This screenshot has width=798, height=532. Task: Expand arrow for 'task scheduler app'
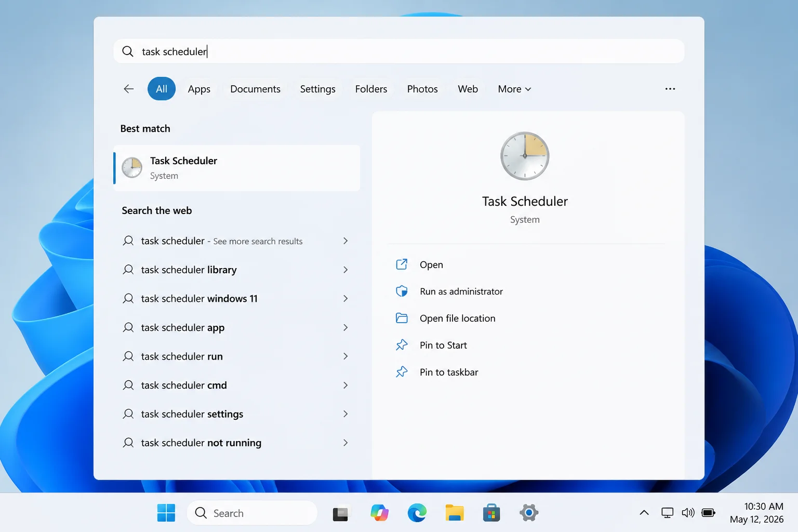pyautogui.click(x=345, y=327)
